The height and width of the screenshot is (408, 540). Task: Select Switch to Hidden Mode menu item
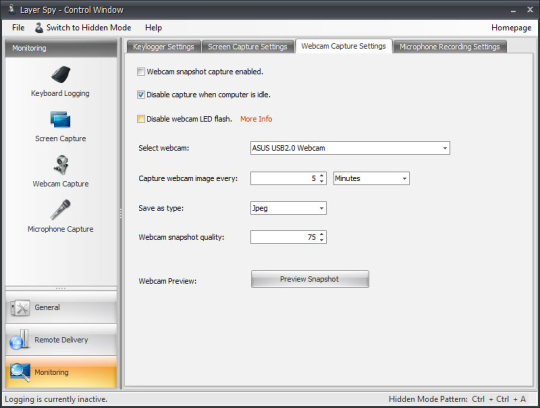(x=83, y=28)
